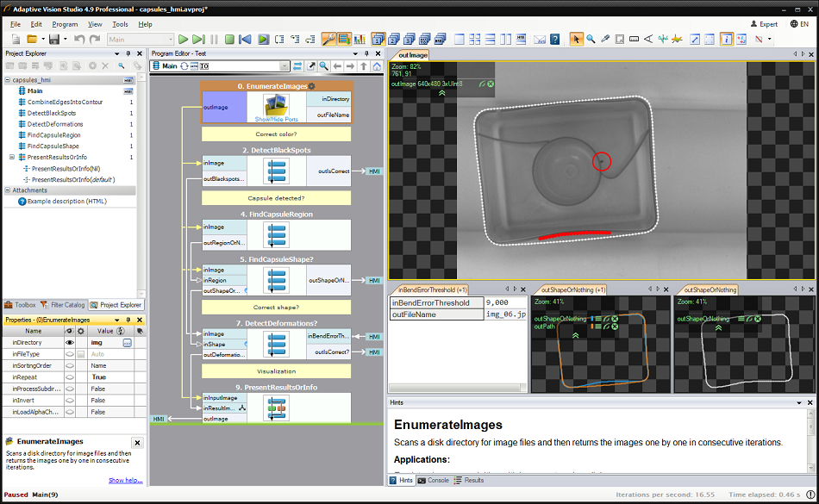Click the home icon in Program Editor
819x504 pixels.
click(377, 65)
